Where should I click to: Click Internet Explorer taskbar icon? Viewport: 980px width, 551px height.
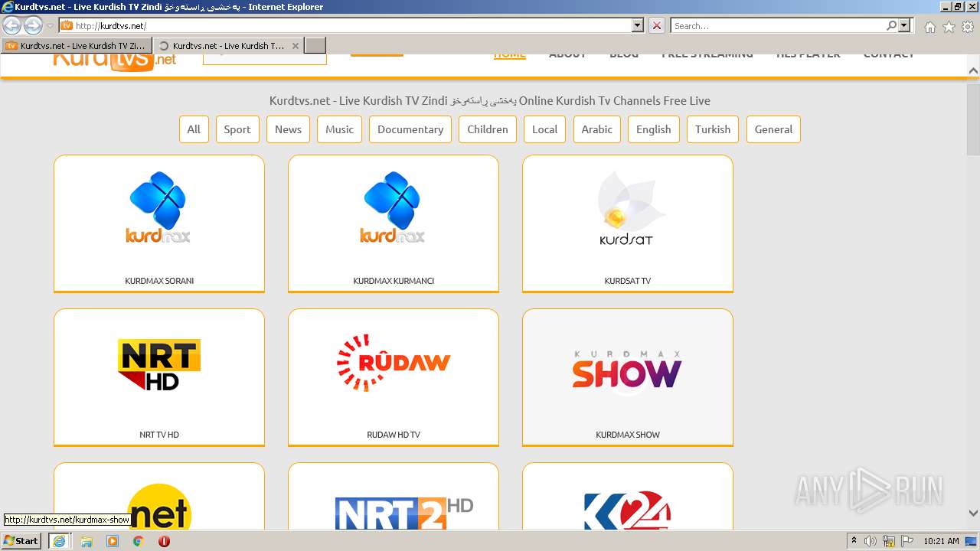(59, 541)
